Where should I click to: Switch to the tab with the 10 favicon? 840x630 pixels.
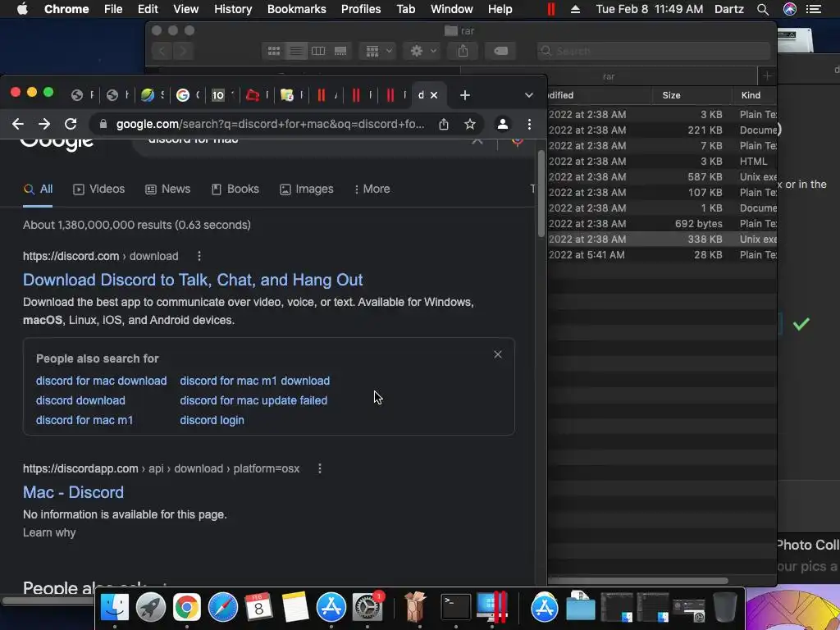pyautogui.click(x=217, y=95)
